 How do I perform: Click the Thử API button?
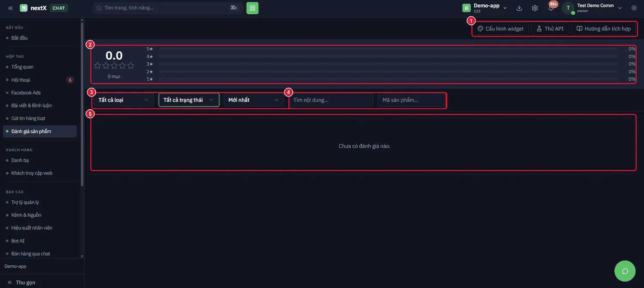[550, 29]
